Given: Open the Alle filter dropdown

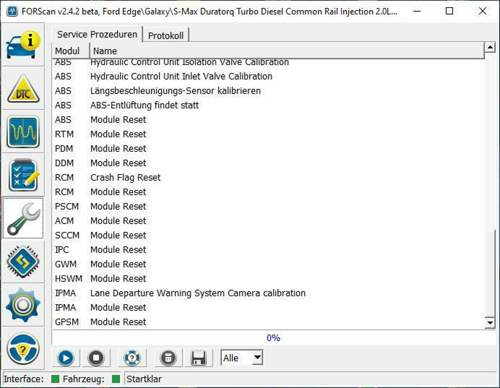Looking at the screenshot, I should pyautogui.click(x=242, y=358).
